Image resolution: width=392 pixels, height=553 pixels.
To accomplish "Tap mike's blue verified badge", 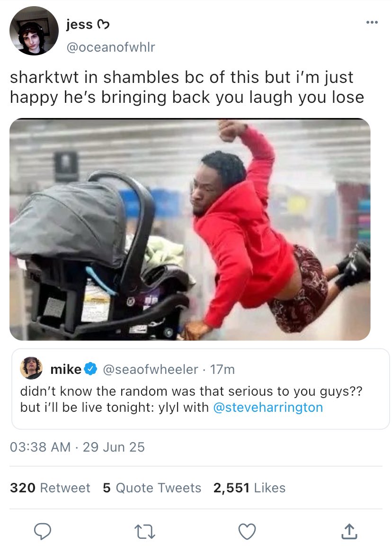I will tap(91, 369).
